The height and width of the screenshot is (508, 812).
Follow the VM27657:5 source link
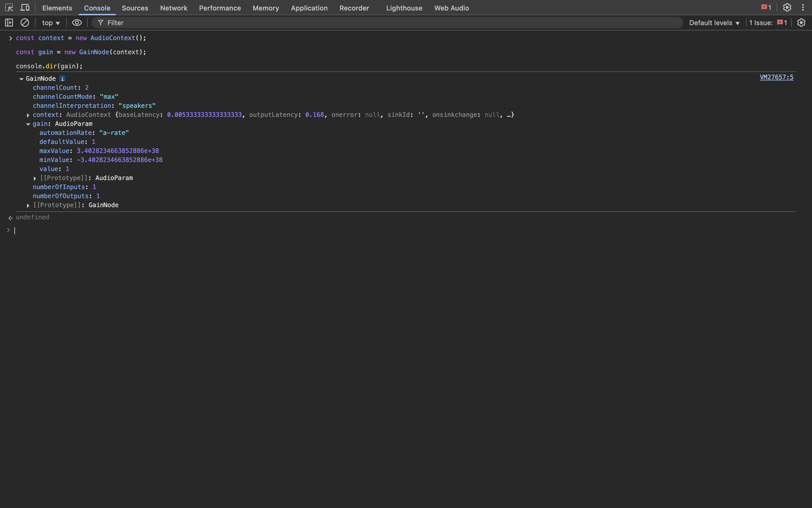click(776, 77)
